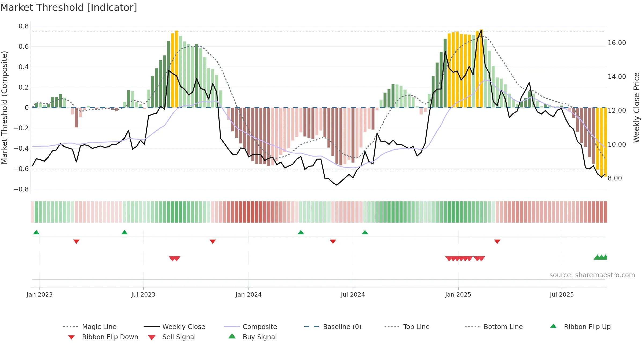Click the Market Threshold (Composite) axis title
This screenshot has height=362, width=644.
click(x=4, y=107)
